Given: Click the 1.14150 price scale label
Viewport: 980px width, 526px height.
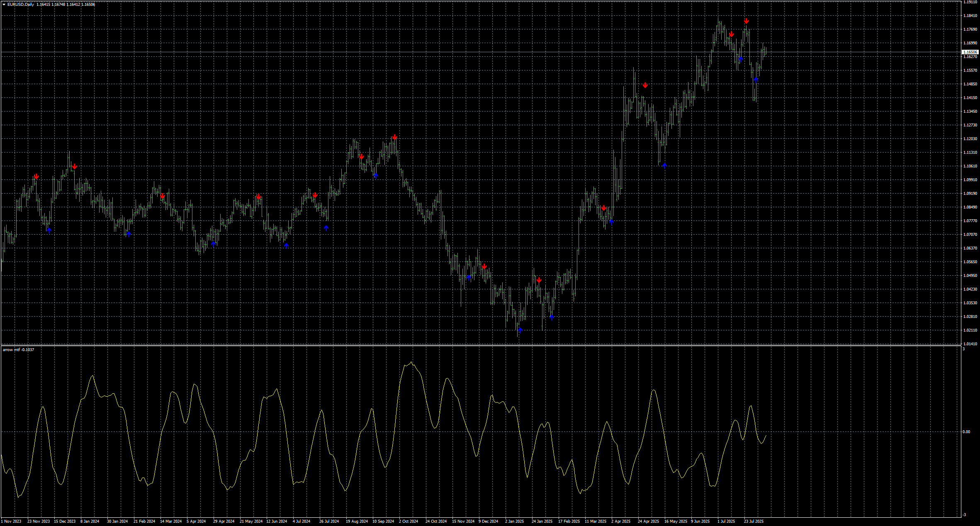Looking at the screenshot, I should [x=969, y=98].
